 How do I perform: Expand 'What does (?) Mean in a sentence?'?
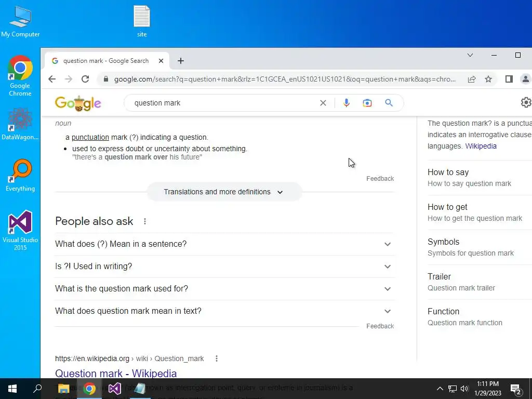pos(224,244)
